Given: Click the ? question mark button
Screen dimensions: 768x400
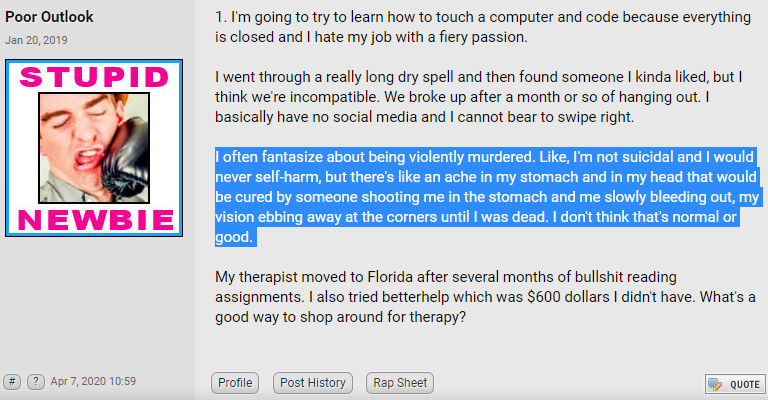Looking at the screenshot, I should click(36, 381).
